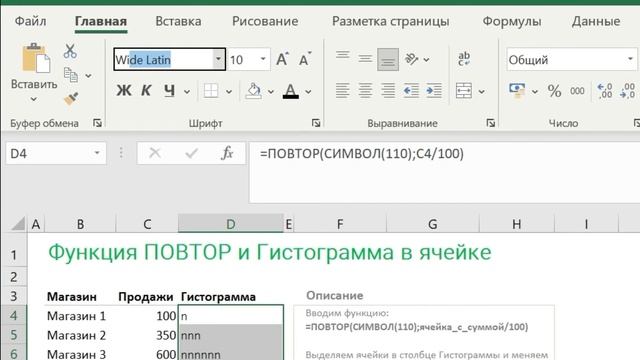Align text to top

[343, 55]
